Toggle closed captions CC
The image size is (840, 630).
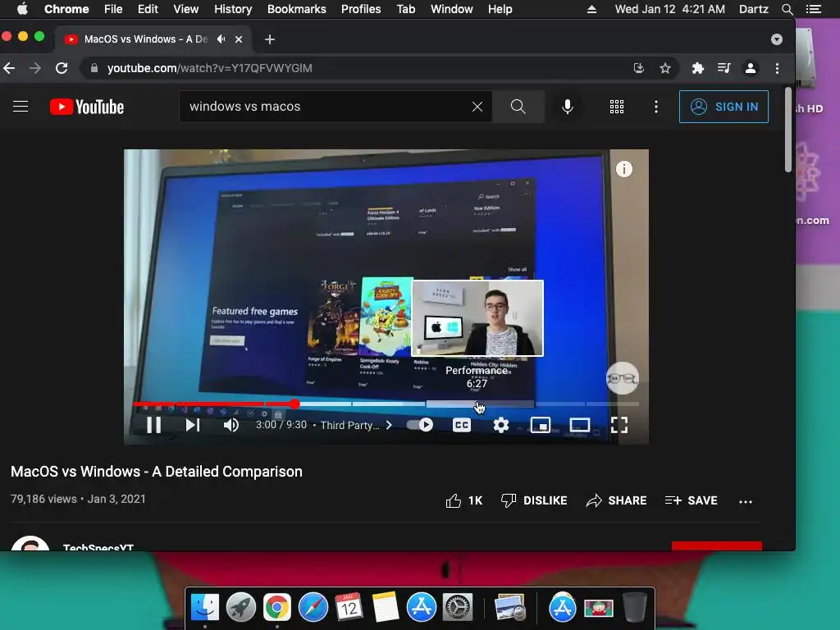click(x=461, y=425)
